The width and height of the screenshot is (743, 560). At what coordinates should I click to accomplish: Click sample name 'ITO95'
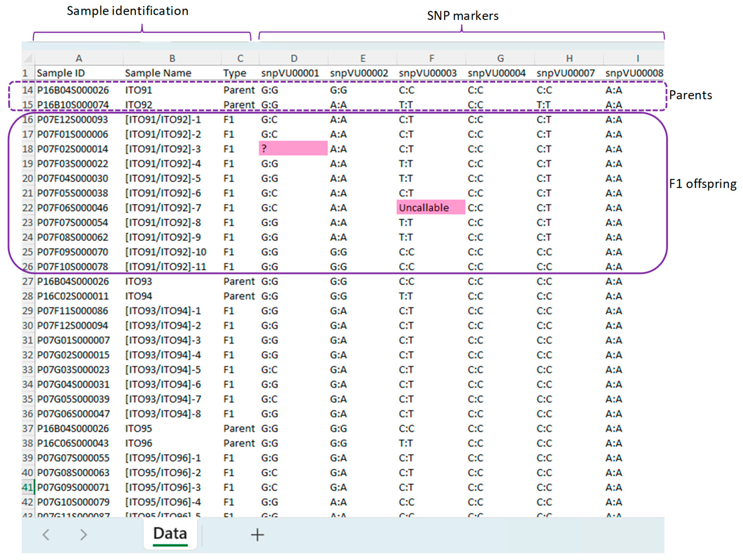coord(138,428)
